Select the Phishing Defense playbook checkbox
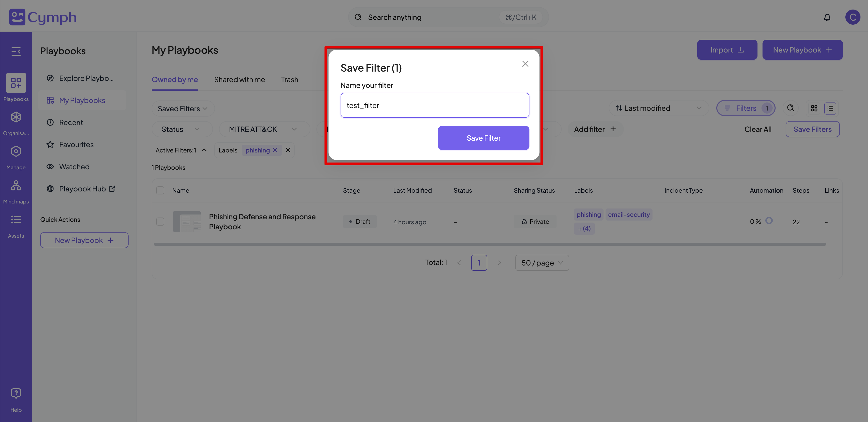The height and width of the screenshot is (422, 868). 160,222
